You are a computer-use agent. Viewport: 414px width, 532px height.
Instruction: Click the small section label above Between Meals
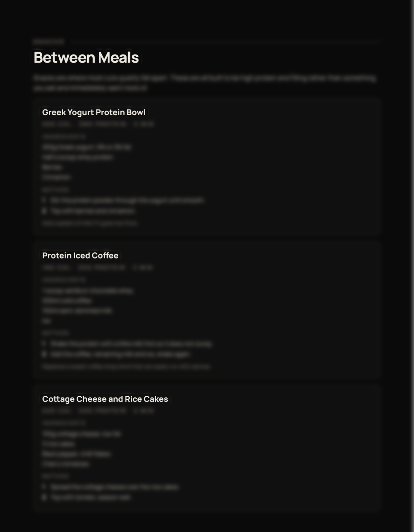49,42
